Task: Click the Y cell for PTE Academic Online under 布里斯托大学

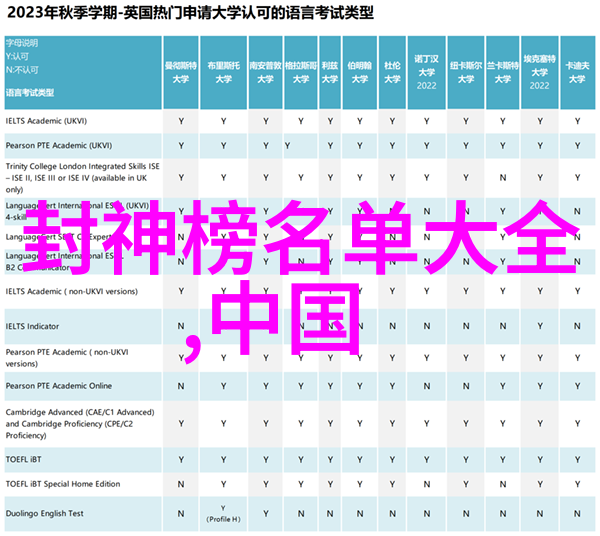Action: click(223, 386)
